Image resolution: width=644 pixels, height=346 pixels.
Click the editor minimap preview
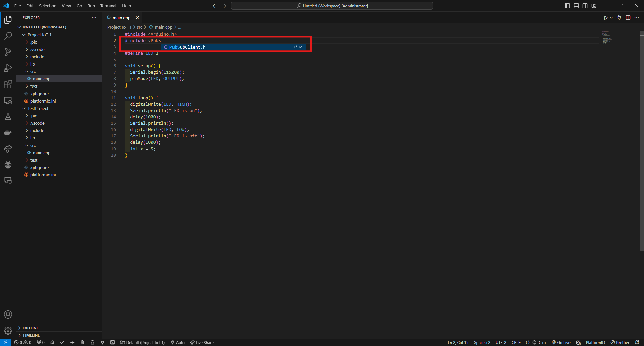pos(607,37)
